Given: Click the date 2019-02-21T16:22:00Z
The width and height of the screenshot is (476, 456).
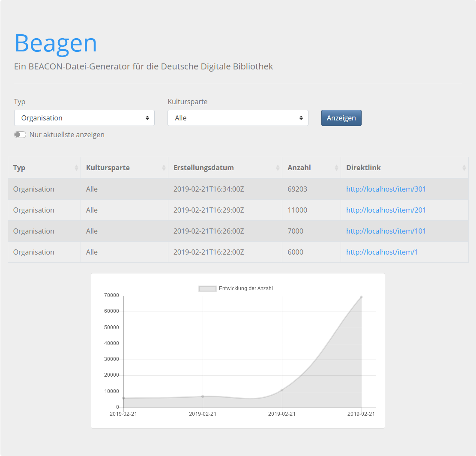Looking at the screenshot, I should click(209, 252).
